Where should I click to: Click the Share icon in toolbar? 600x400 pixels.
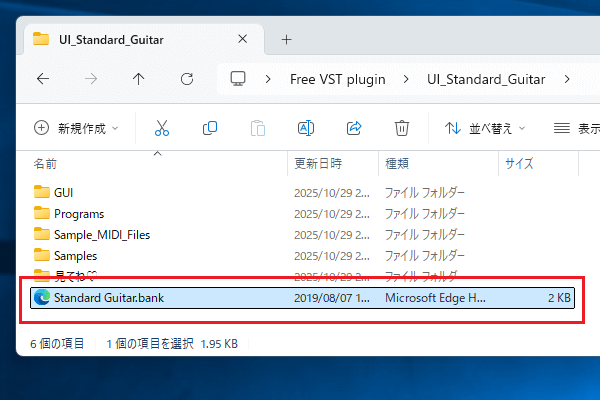(x=353, y=128)
